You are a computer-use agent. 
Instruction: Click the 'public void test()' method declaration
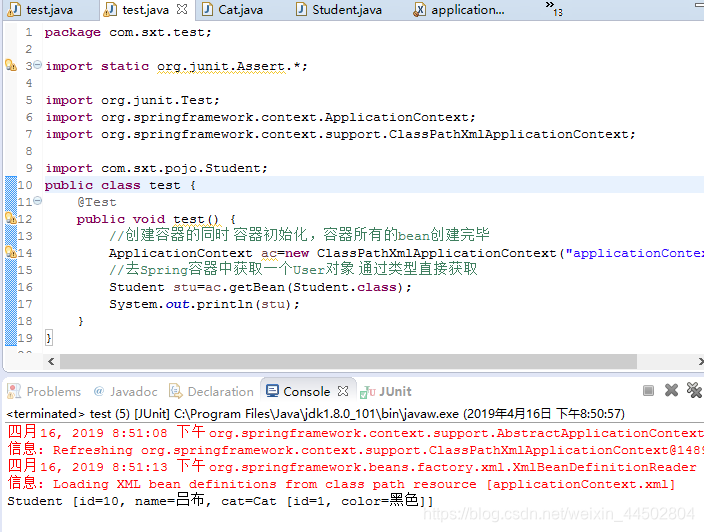point(148,219)
